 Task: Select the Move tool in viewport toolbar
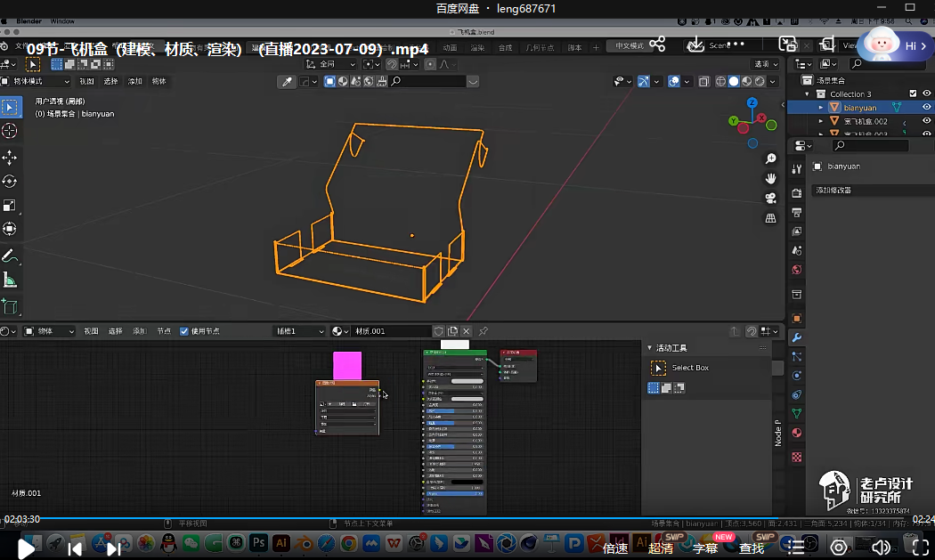coord(10,158)
